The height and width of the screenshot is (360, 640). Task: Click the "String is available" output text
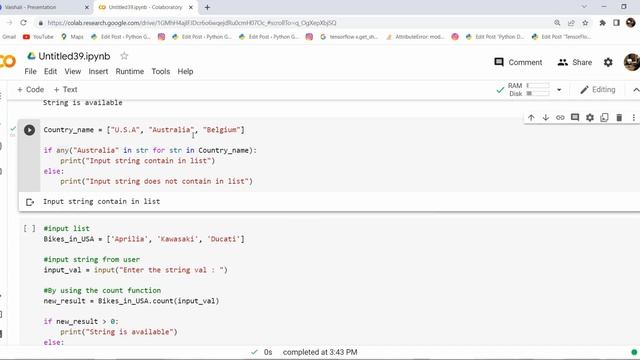(x=83, y=102)
